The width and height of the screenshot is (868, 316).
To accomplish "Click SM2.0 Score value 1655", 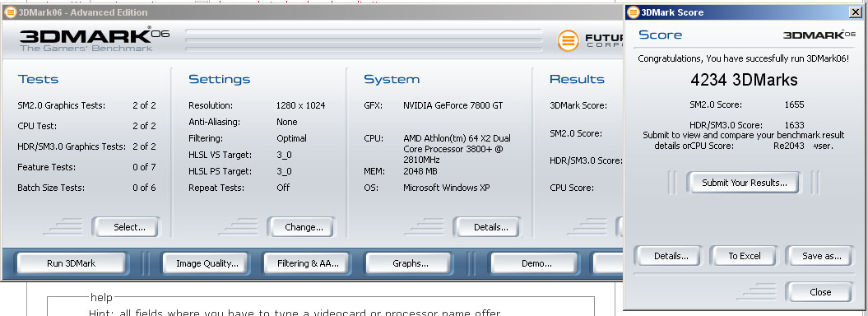I will tap(794, 105).
